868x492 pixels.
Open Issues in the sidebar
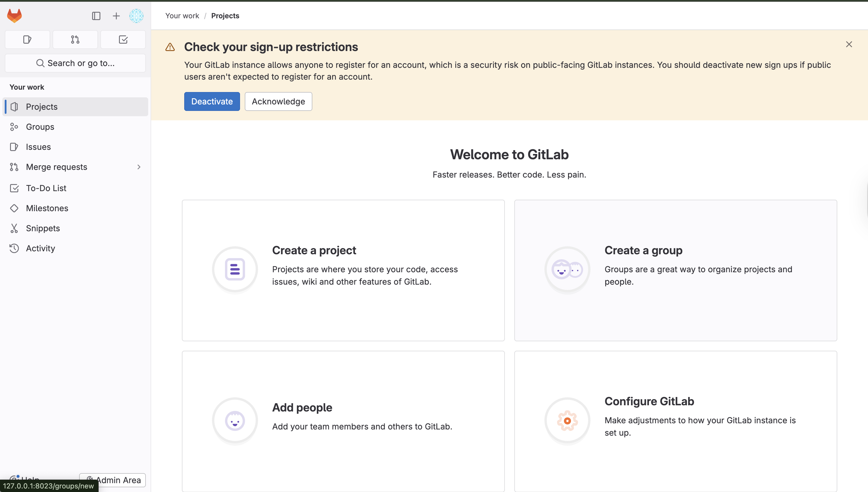click(x=75, y=147)
